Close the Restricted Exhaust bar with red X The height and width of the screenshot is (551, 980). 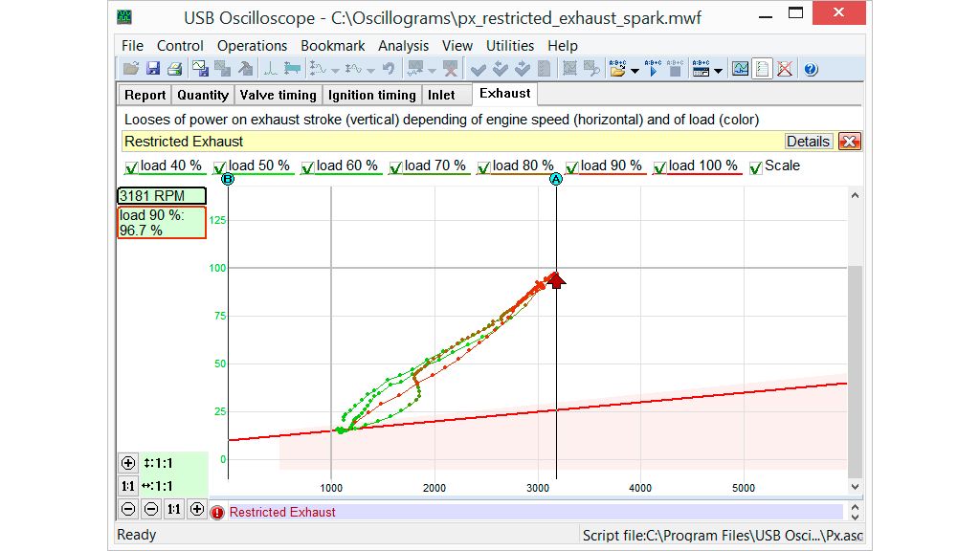point(850,142)
